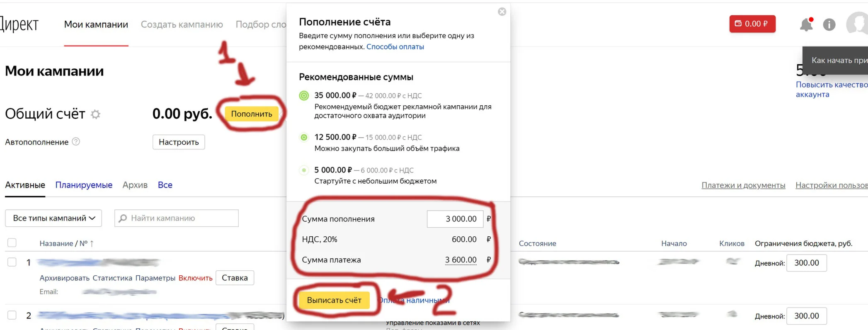868x330 pixels.
Task: Select the 12 500.00 ₽ recommended amount
Action: pyautogui.click(x=304, y=137)
